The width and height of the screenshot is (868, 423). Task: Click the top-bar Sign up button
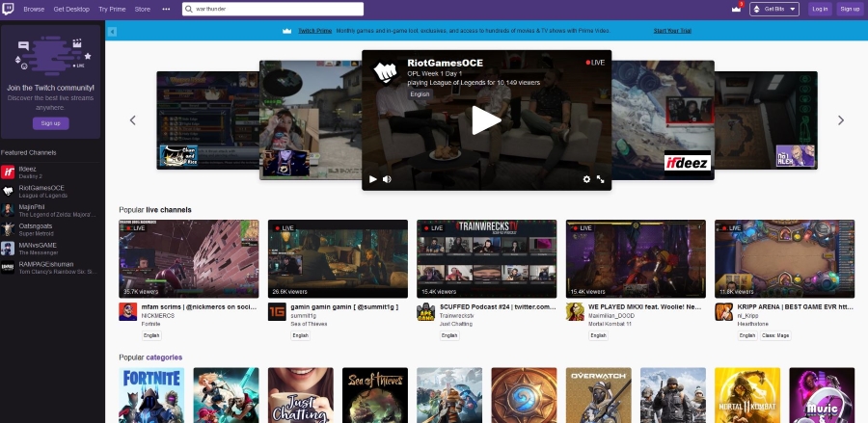tap(849, 9)
